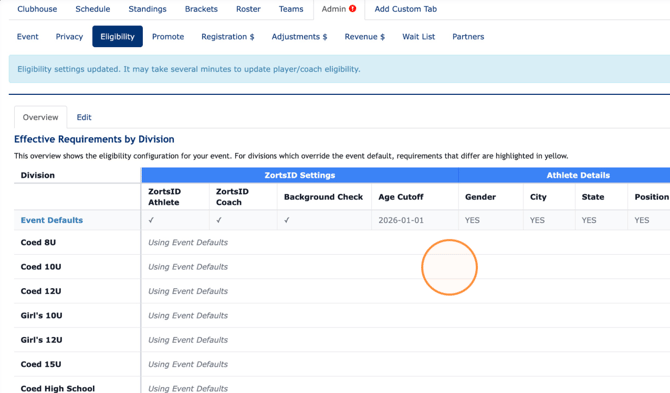Image resolution: width=670 pixels, height=393 pixels.
Task: Click the ZortsID Athlete checkmark for Event Defaults
Action: click(151, 220)
